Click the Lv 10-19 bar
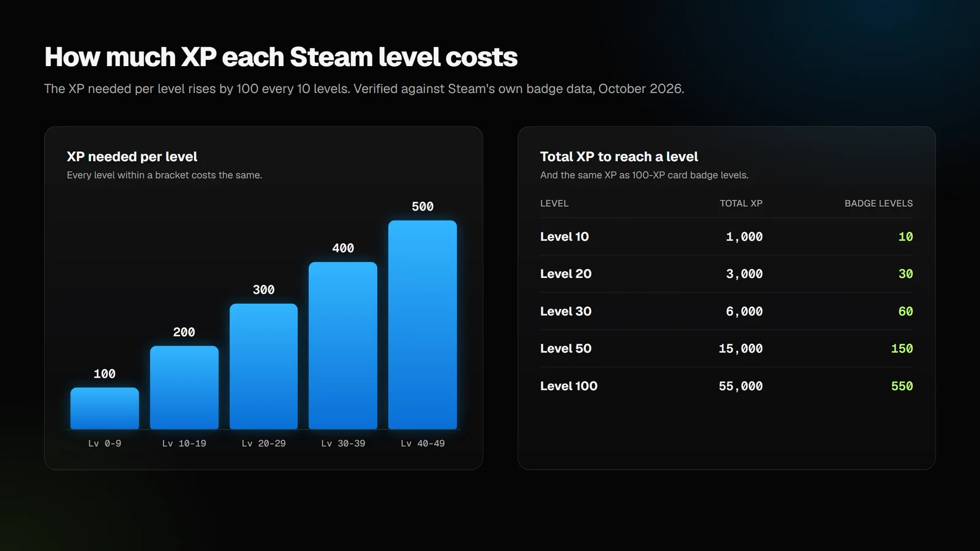The height and width of the screenshot is (551, 980). click(184, 388)
